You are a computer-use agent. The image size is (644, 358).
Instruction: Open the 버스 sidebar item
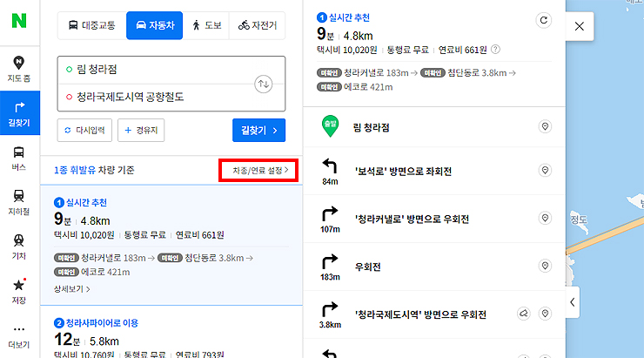pos(19,158)
